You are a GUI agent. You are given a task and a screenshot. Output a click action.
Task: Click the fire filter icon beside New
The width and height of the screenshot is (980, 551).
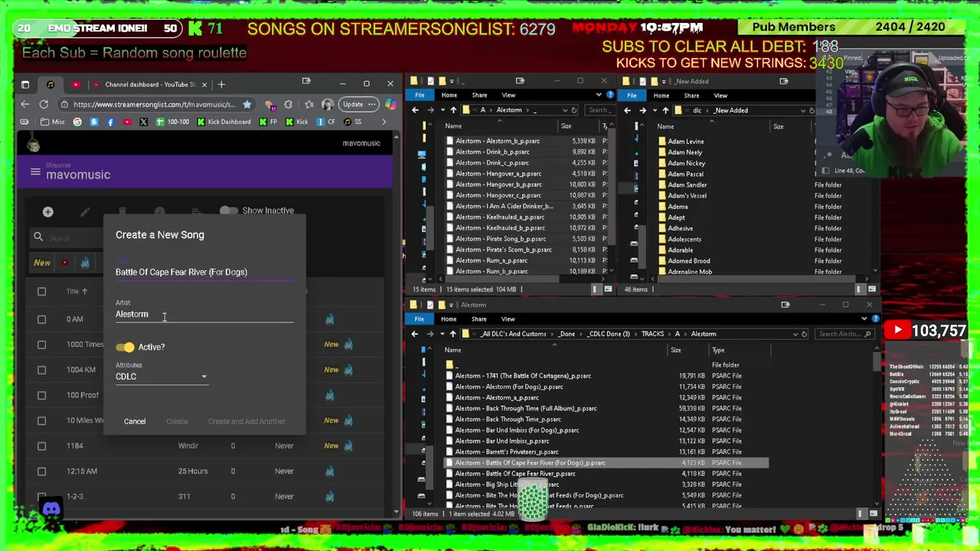pyautogui.click(x=85, y=263)
